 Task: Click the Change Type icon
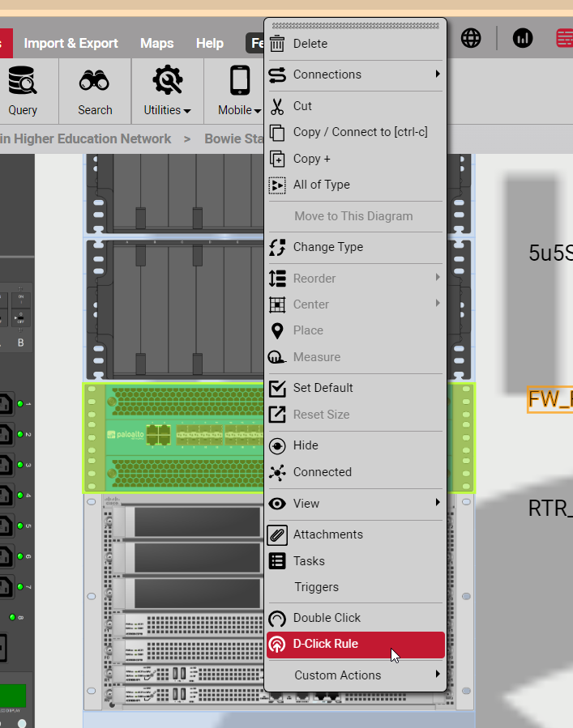(277, 247)
